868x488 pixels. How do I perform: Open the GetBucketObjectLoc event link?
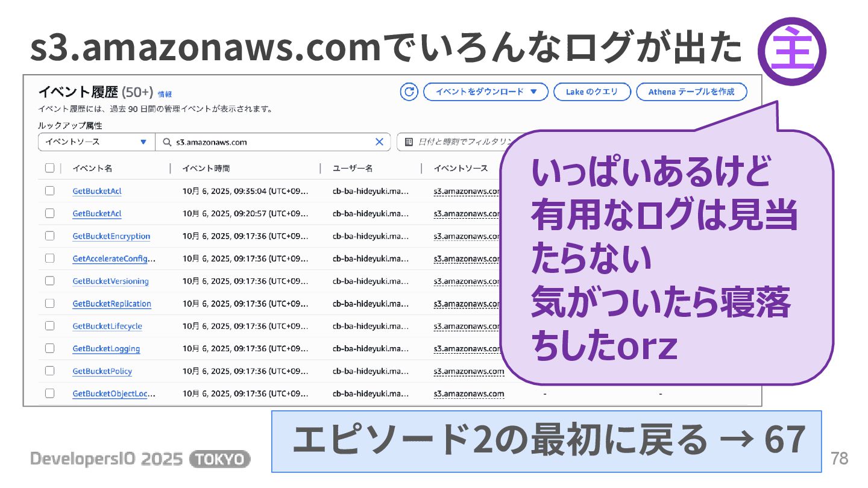(x=114, y=393)
